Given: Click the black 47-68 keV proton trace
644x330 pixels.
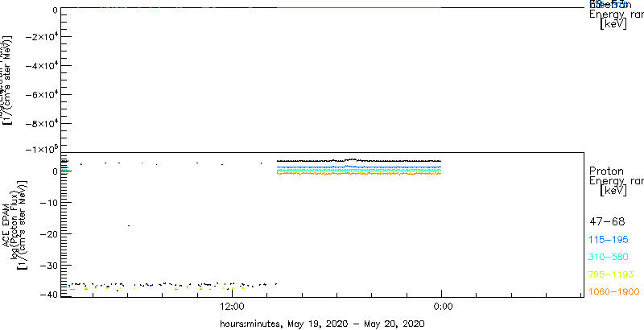Looking at the screenshot, I should pos(359,160).
